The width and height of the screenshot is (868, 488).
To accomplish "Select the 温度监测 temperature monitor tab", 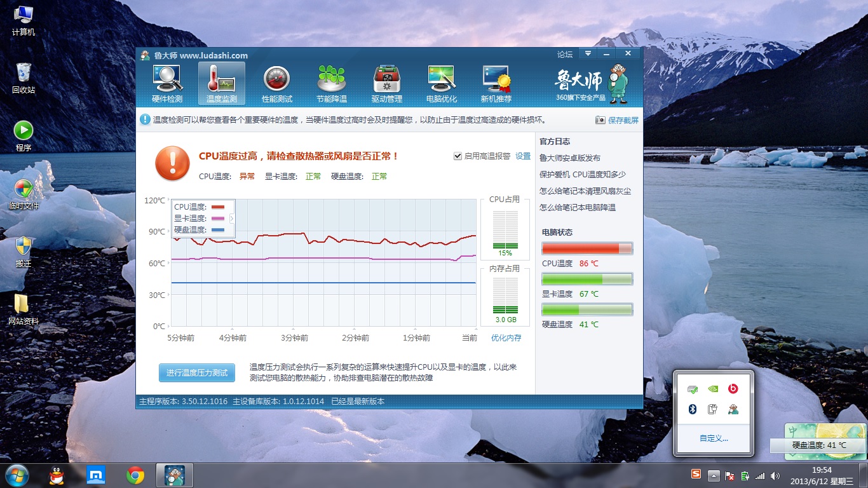I will pyautogui.click(x=222, y=84).
